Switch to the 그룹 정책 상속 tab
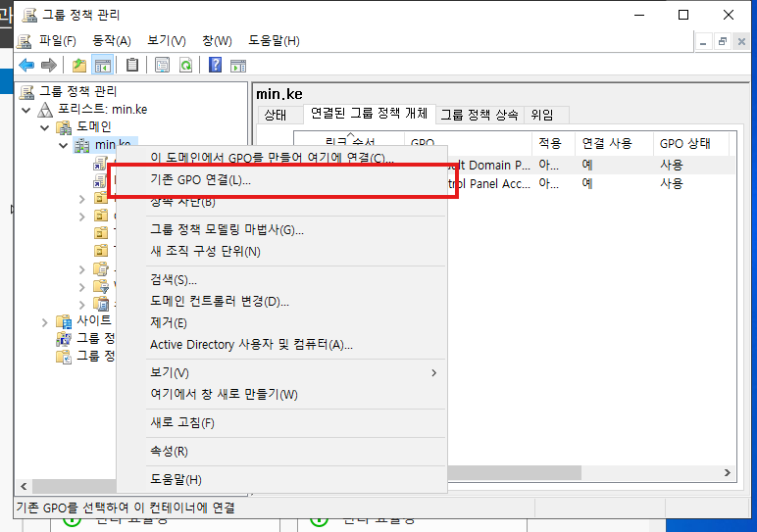This screenshot has width=757, height=532. click(x=479, y=115)
